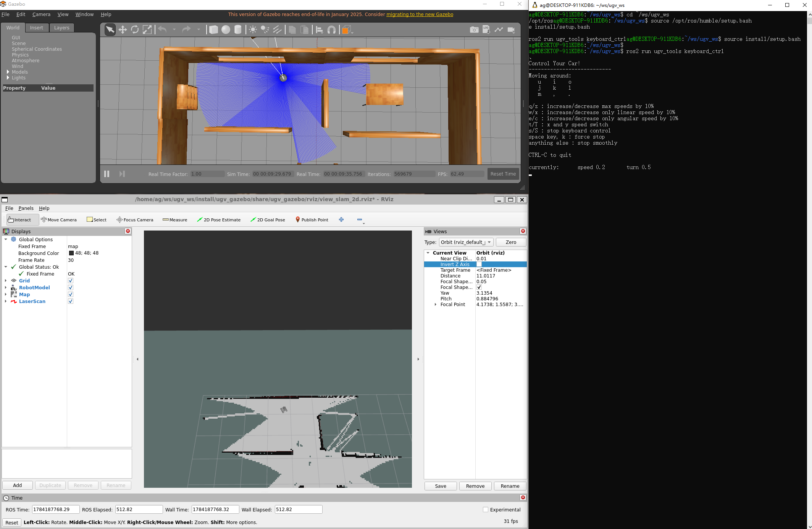Toggle the RobotModel display checkbox
The width and height of the screenshot is (812, 529).
point(71,287)
